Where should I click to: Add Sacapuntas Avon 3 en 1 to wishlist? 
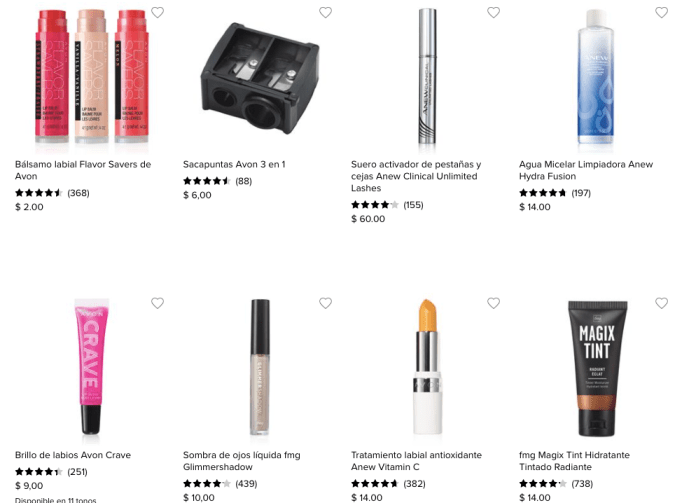pos(325,12)
